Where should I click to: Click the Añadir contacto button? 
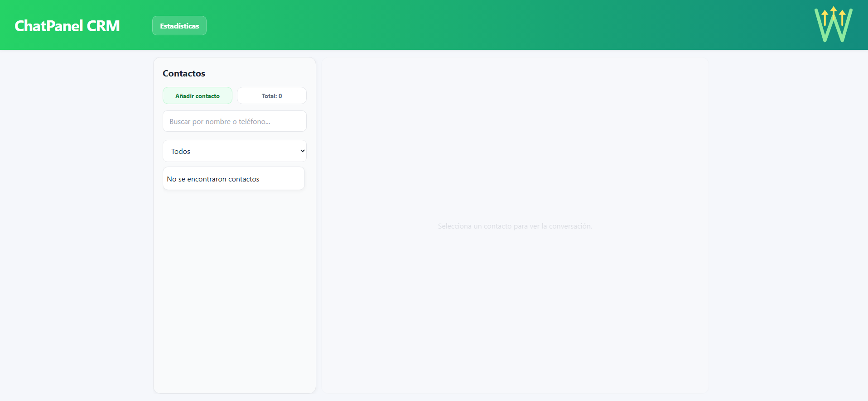pos(198,96)
